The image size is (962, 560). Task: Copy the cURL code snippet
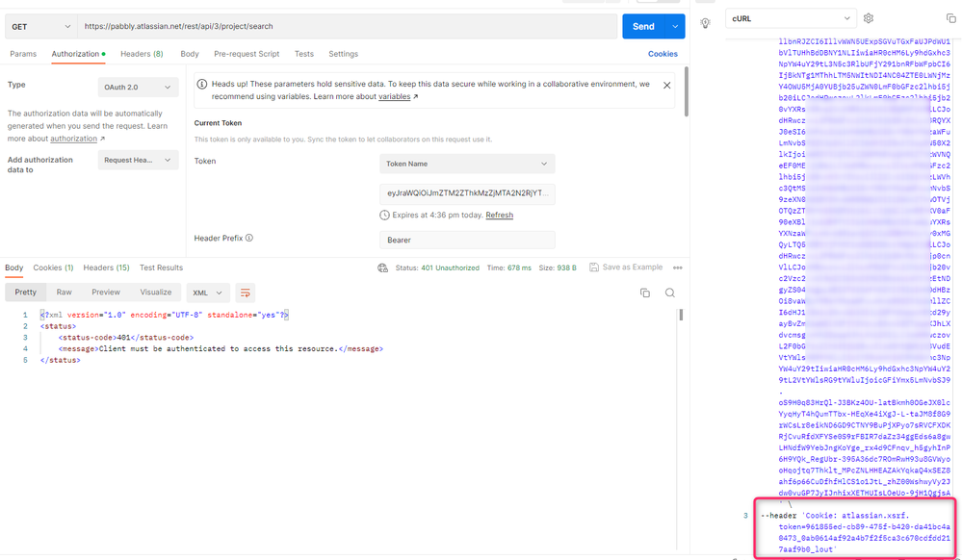click(x=951, y=18)
